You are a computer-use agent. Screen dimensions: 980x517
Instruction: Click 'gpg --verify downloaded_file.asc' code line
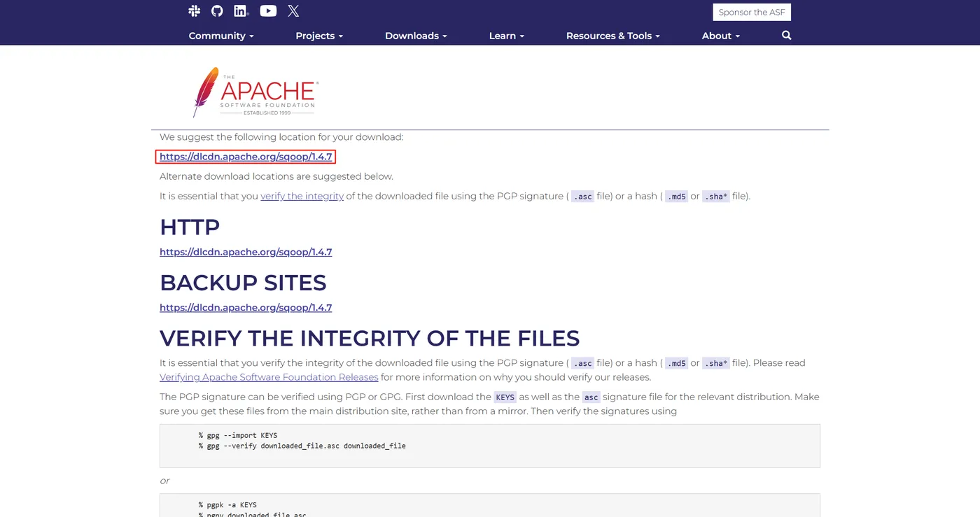(x=302, y=446)
